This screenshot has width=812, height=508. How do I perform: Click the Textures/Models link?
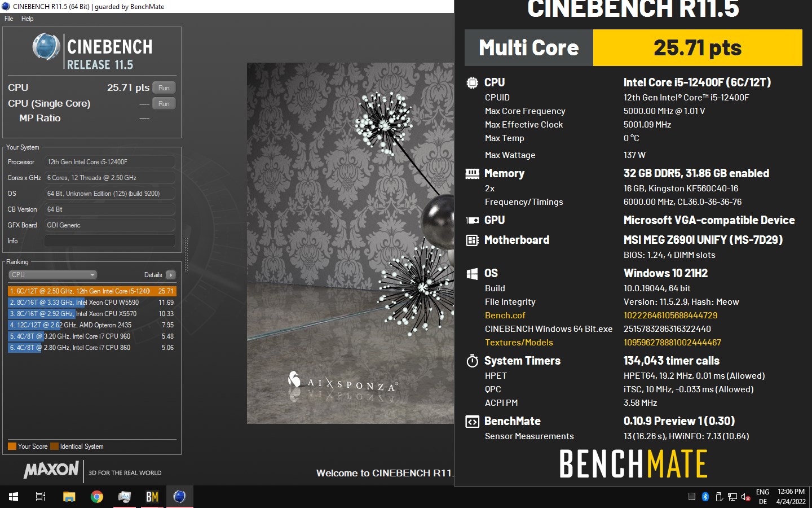point(519,343)
